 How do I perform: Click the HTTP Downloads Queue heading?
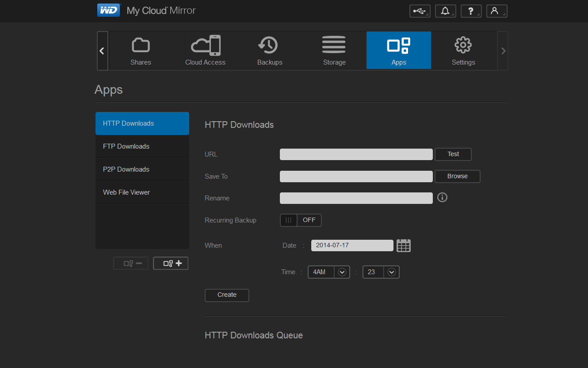point(254,335)
